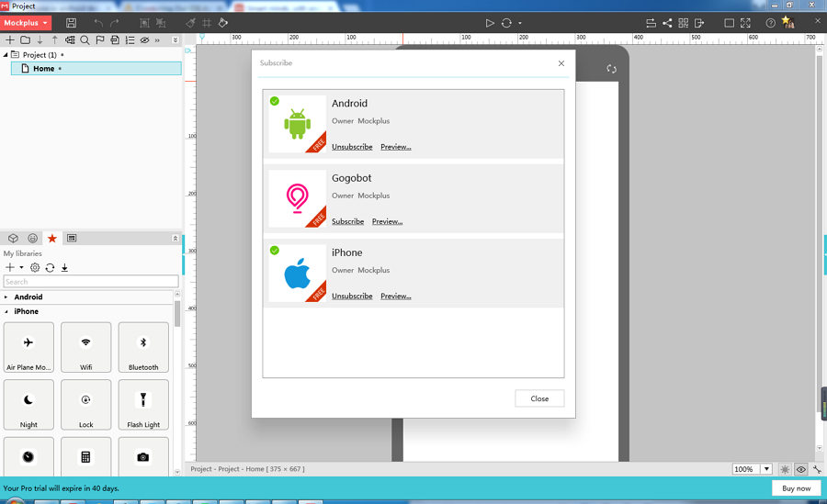This screenshot has height=504, width=827.
Task: Select the Wifi component thumbnail
Action: point(86,347)
